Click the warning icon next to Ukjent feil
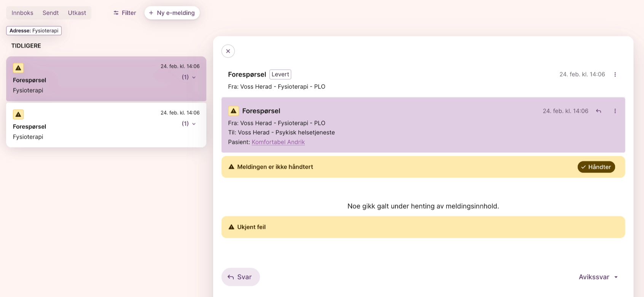644x297 pixels. coord(231,227)
